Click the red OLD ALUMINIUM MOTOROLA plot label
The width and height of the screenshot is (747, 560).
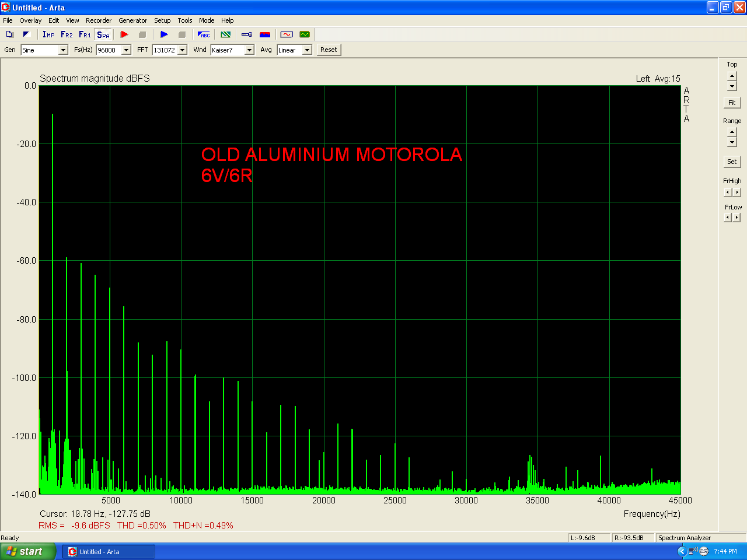click(331, 155)
